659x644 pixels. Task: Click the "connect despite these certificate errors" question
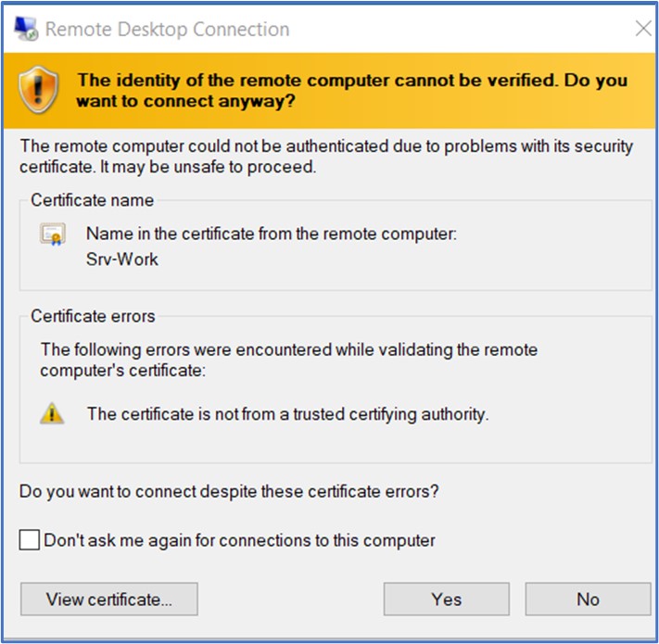point(229,491)
